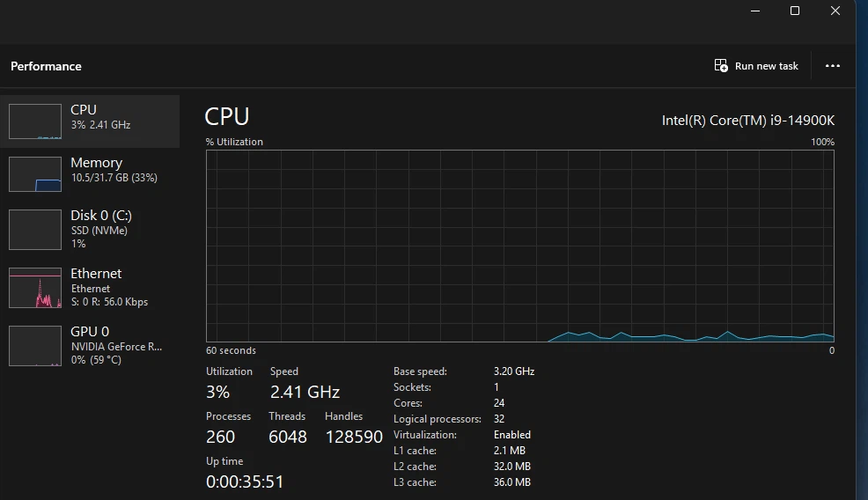Click the 128590 handles value

coord(354,437)
